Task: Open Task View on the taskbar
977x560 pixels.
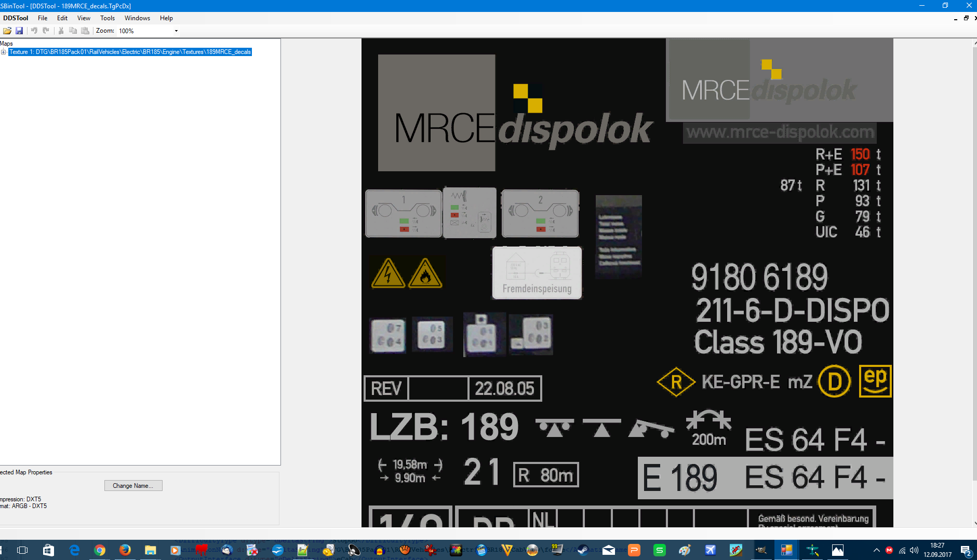Action: [22, 550]
